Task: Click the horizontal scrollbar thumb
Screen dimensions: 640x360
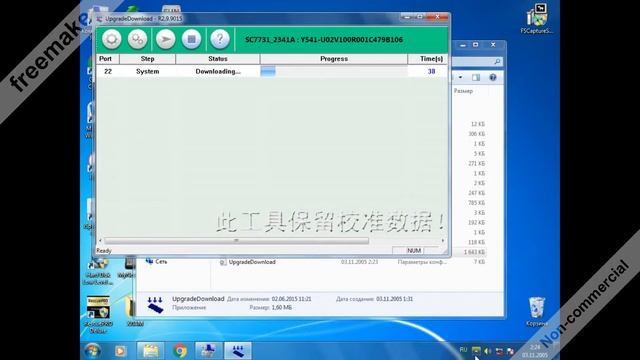Action: click(236, 241)
